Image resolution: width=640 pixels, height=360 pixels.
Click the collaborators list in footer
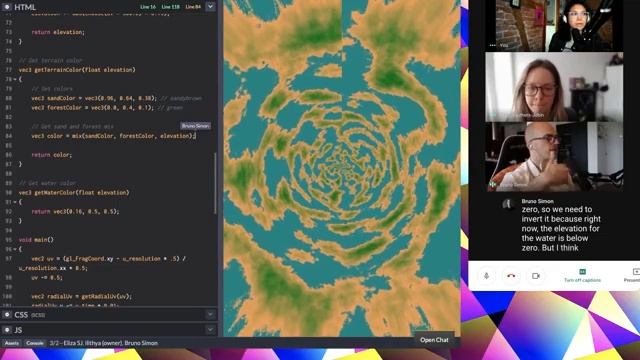coord(104,343)
